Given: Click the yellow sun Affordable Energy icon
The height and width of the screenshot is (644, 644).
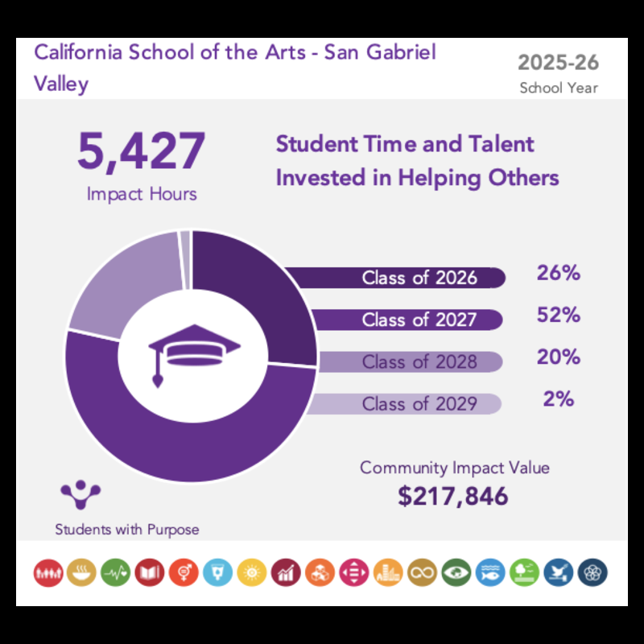Looking at the screenshot, I should click(x=253, y=572).
